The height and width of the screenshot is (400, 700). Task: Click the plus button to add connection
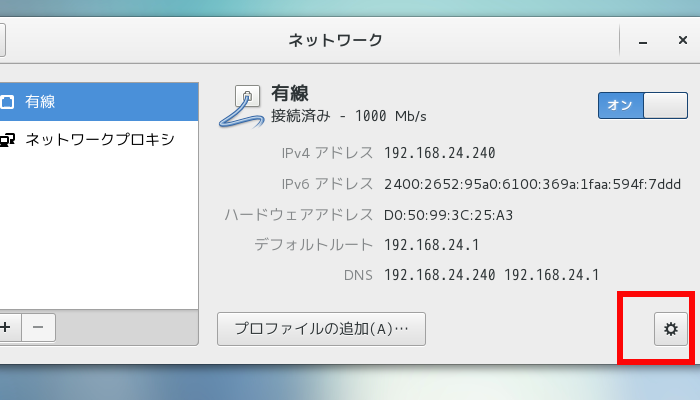coord(5,327)
